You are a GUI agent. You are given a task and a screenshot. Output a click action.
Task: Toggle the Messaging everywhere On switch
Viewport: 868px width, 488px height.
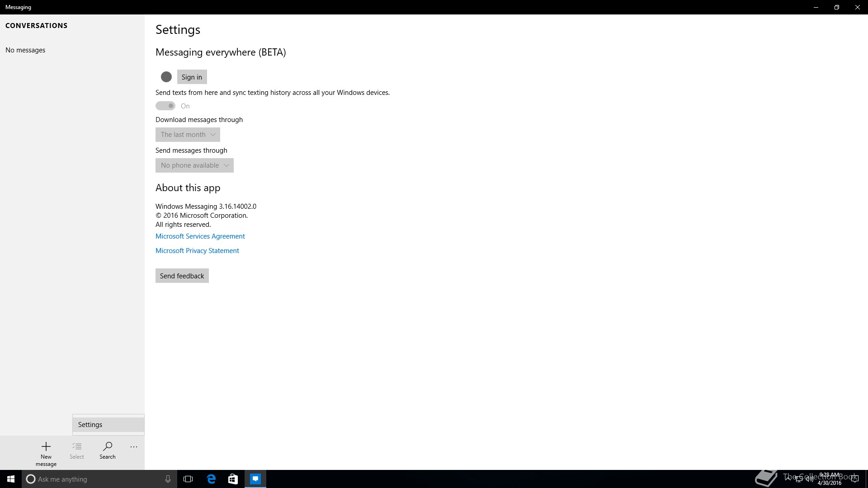coord(165,106)
